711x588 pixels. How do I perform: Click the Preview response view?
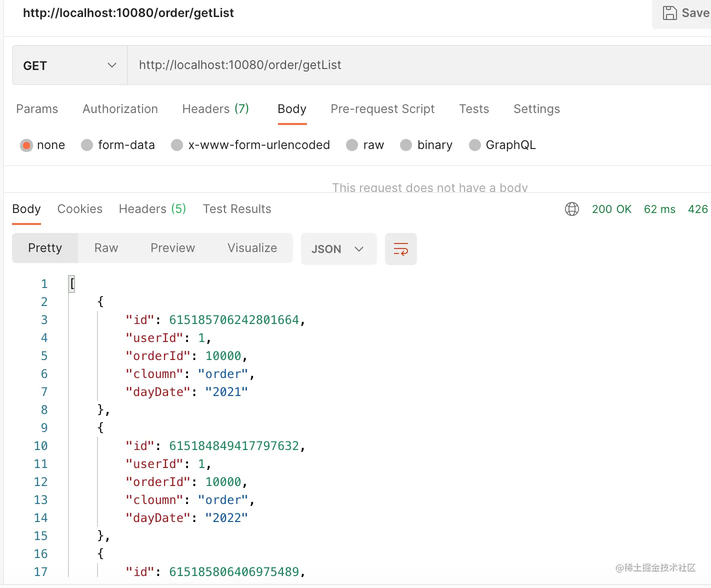point(172,248)
